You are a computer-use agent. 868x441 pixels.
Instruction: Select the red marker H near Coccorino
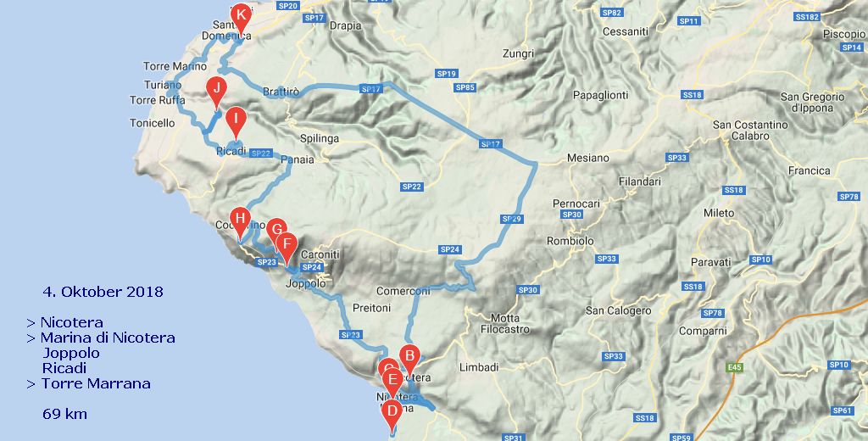240,221
